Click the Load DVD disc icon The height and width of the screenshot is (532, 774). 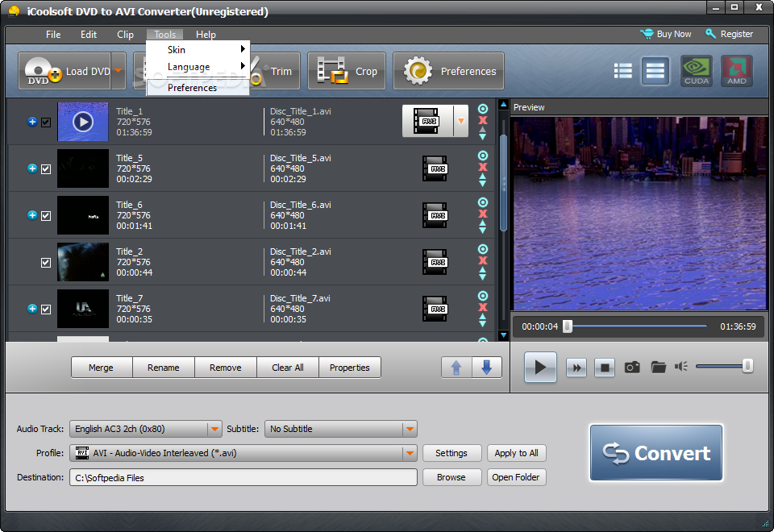coord(44,71)
